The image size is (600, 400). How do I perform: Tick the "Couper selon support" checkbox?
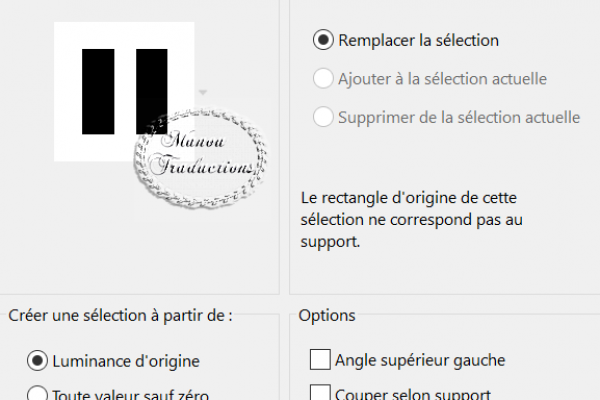click(x=320, y=393)
